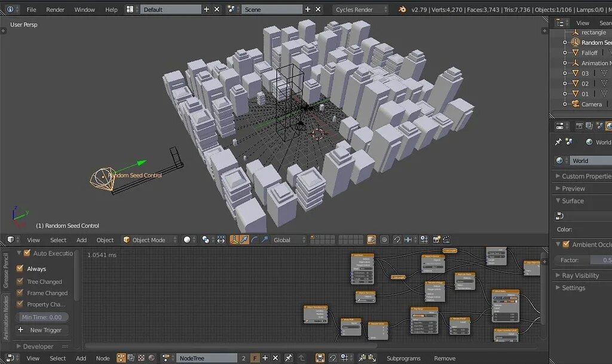Open the Help menu

pos(111,10)
